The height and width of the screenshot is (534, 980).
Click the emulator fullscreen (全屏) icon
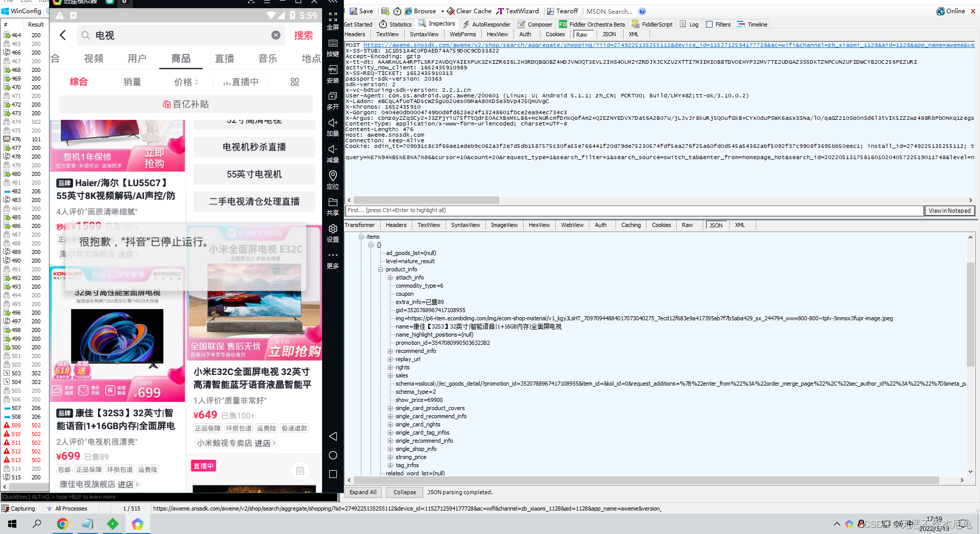[x=333, y=17]
